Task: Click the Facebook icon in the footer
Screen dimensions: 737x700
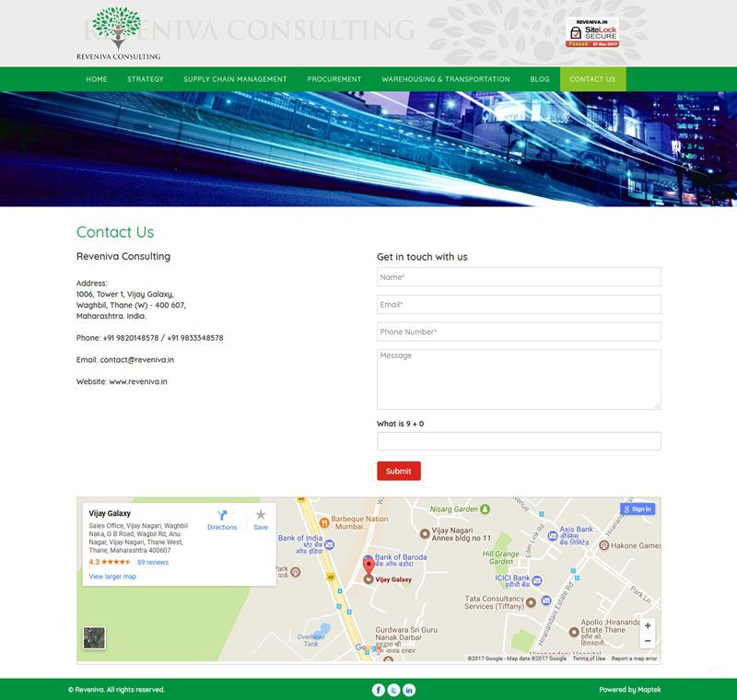Action: (378, 690)
